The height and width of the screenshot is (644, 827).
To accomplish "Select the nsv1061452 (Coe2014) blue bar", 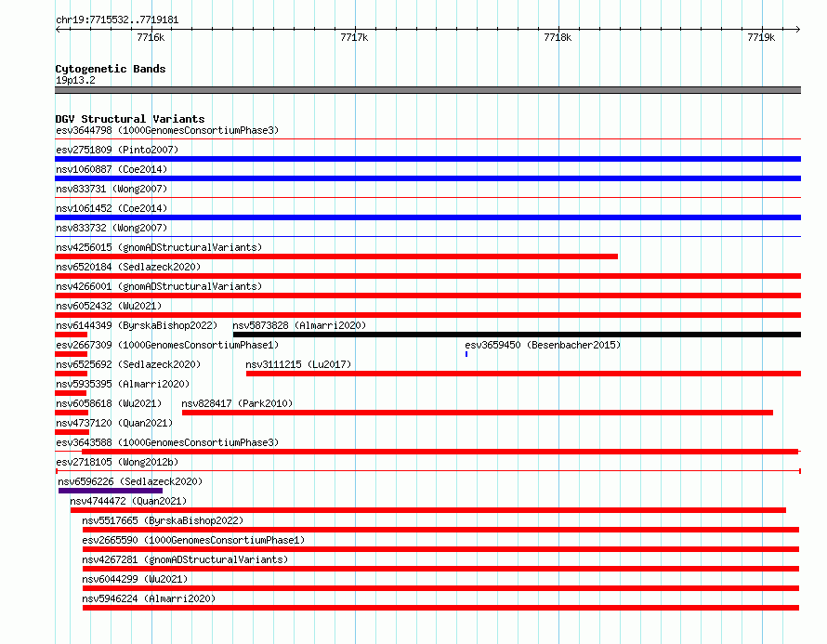I will 427,217.
